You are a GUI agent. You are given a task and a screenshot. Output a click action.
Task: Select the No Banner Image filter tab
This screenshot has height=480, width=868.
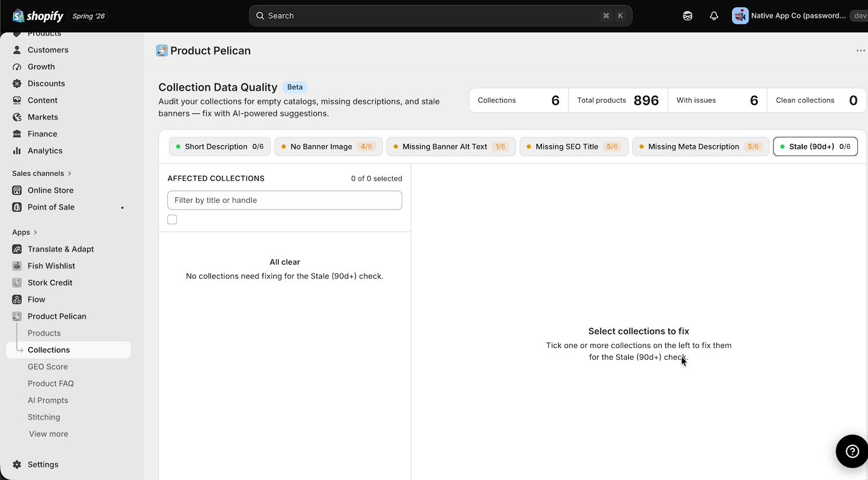click(328, 146)
